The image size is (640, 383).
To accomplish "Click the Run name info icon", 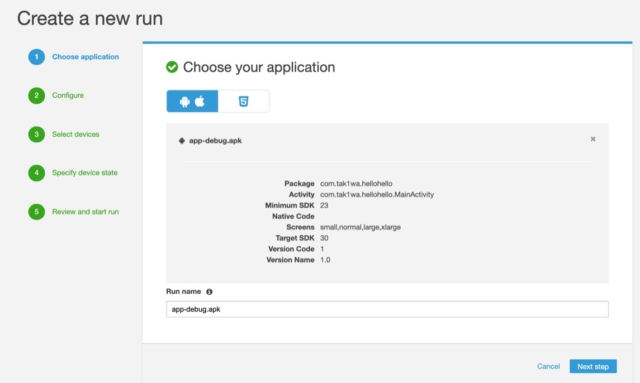I will [209, 292].
